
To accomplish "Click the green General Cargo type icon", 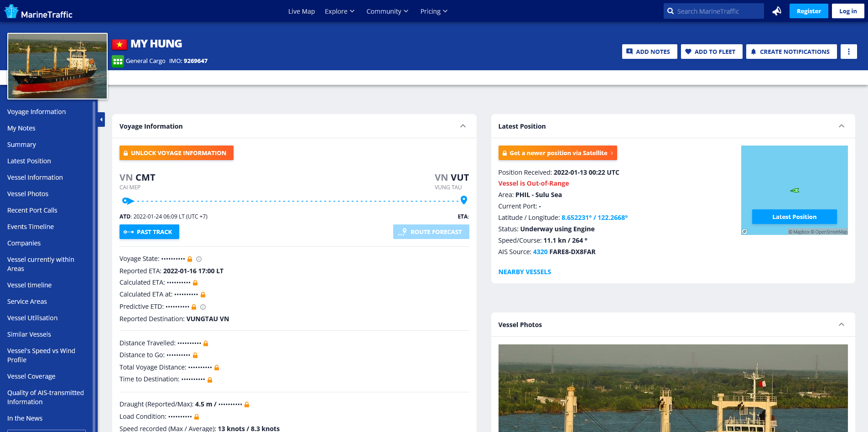I will (x=118, y=61).
